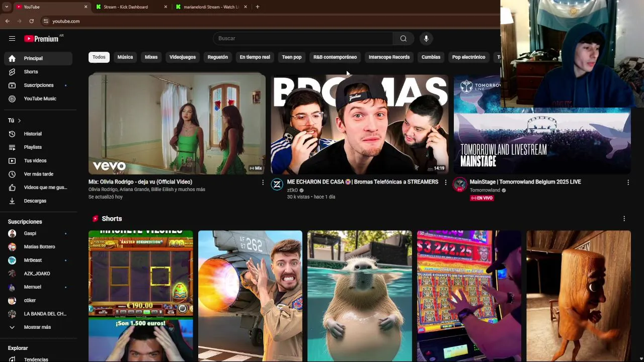Screen dimensions: 644x362
Task: Click the search magnifier button
Action: [403, 38]
